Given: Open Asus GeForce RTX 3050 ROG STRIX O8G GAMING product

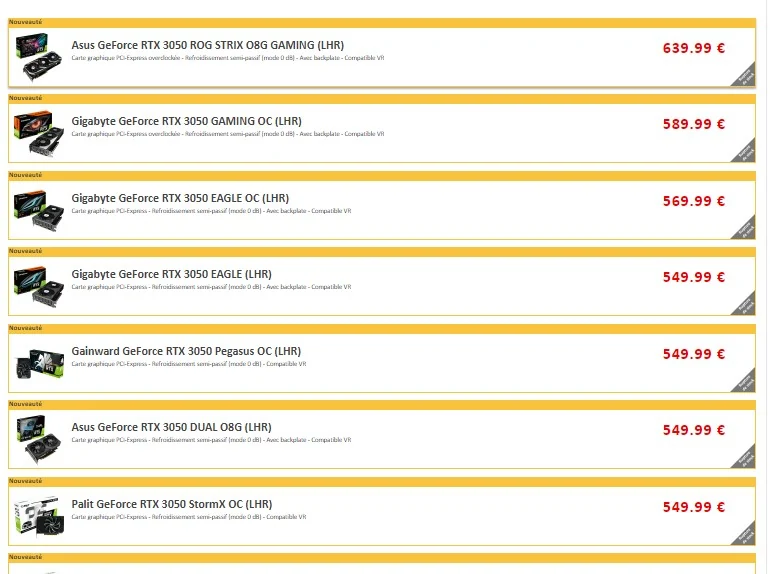Looking at the screenshot, I should tap(208, 45).
